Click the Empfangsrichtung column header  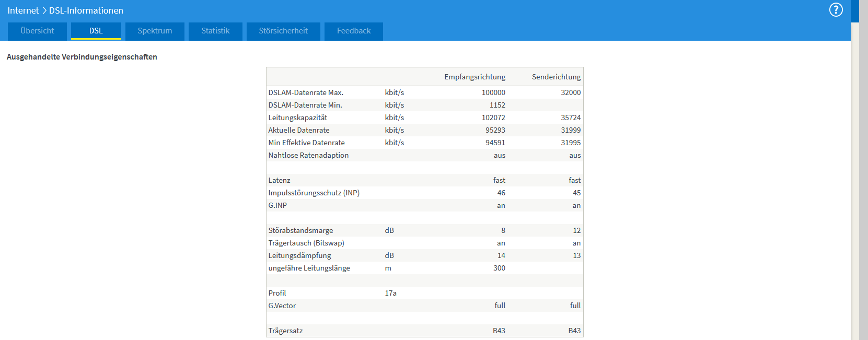[474, 77]
